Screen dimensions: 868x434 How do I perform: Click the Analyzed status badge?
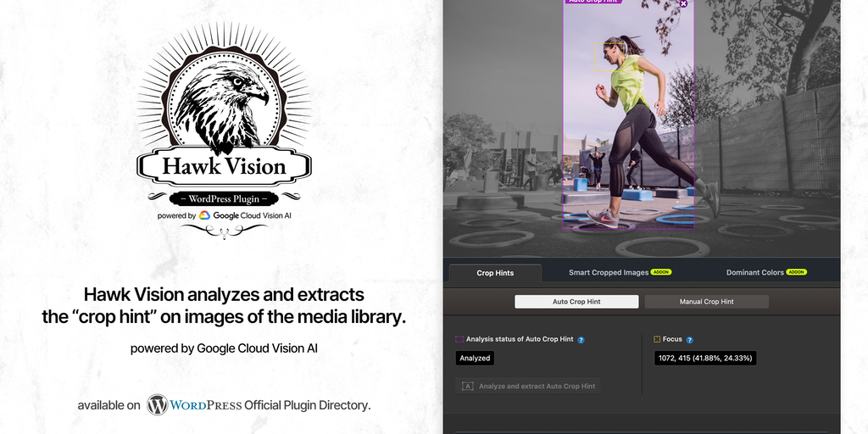[475, 359]
